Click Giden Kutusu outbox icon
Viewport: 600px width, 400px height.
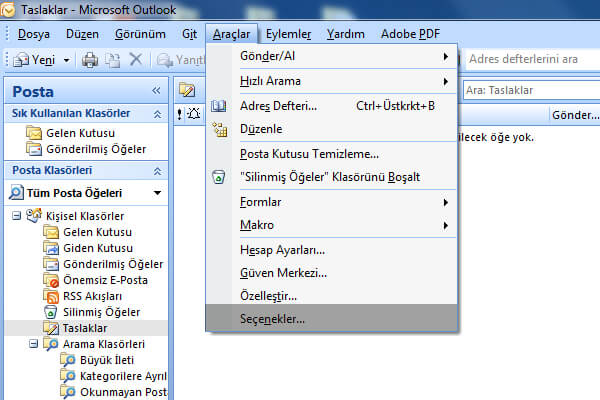coord(51,248)
